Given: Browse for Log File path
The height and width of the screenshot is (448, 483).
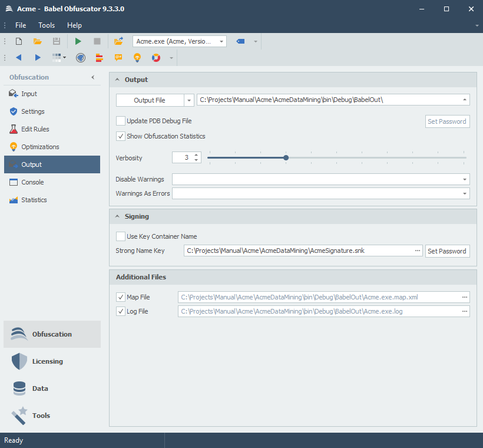Looking at the screenshot, I should pyautogui.click(x=465, y=311).
